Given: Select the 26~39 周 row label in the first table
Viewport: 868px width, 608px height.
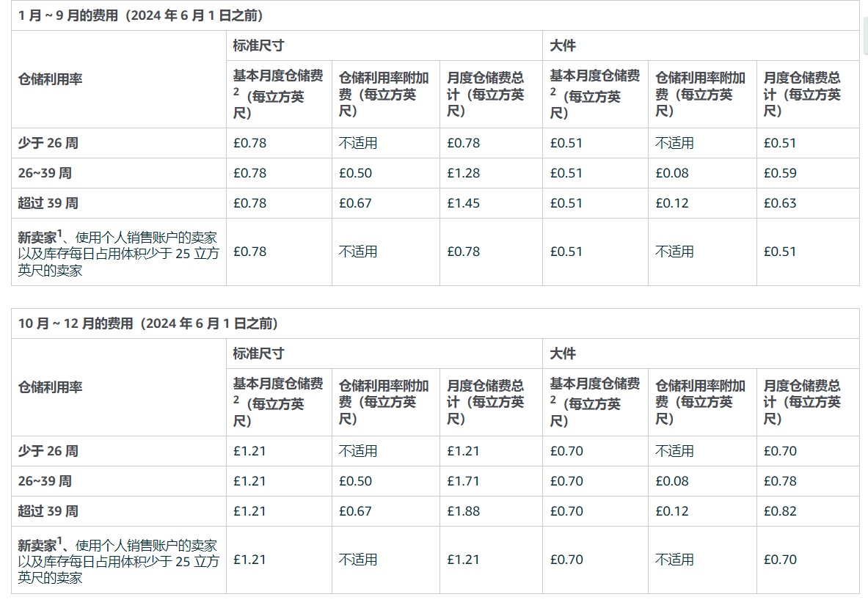Looking at the screenshot, I should click(45, 173).
